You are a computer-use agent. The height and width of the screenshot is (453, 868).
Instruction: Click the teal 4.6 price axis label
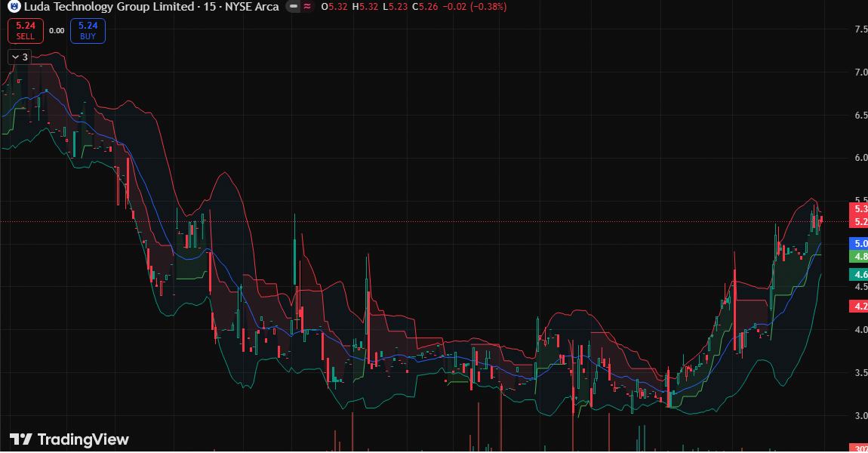[859, 274]
